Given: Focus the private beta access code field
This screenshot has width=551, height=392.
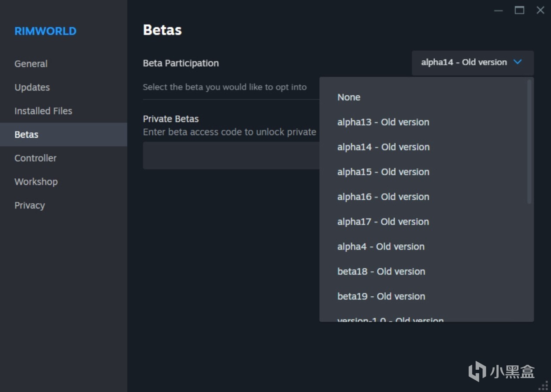Looking at the screenshot, I should pos(231,156).
